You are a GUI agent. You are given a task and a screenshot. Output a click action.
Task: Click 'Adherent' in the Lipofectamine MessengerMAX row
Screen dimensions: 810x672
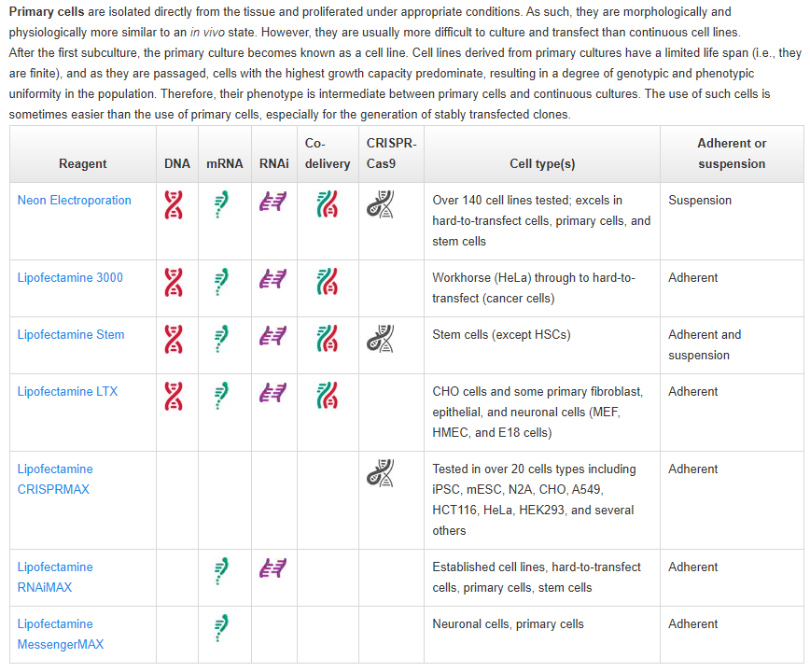point(693,624)
